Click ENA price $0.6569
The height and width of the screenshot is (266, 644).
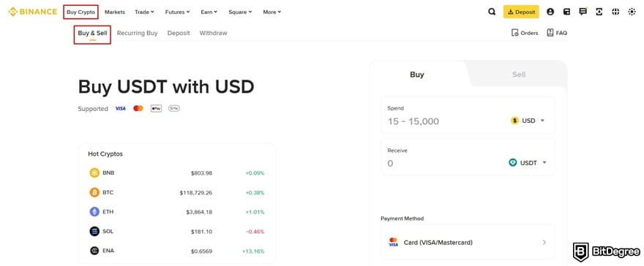coord(201,251)
